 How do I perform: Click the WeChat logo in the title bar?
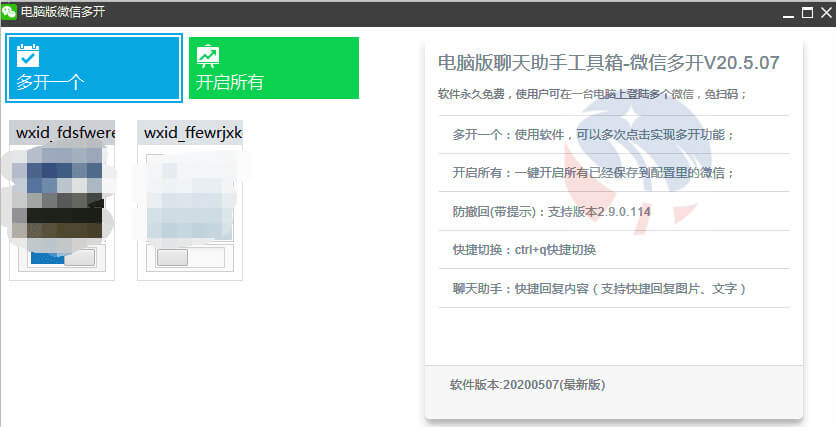tap(9, 12)
